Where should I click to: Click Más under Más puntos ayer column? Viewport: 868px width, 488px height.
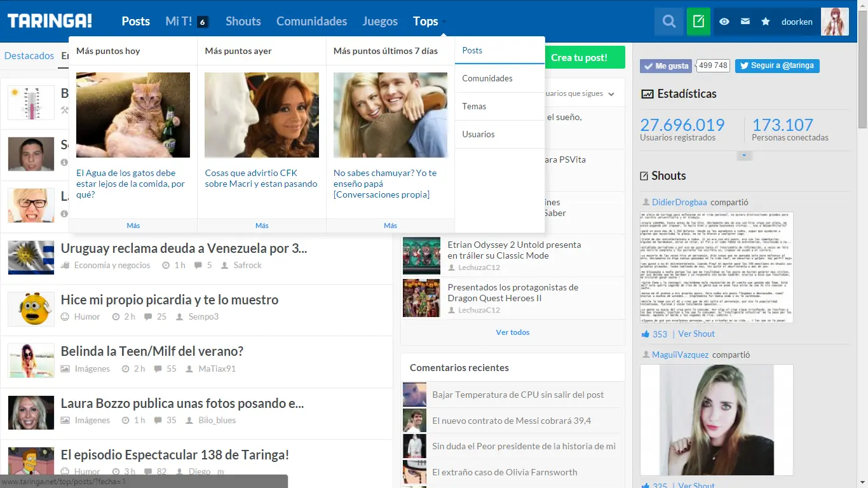click(262, 226)
